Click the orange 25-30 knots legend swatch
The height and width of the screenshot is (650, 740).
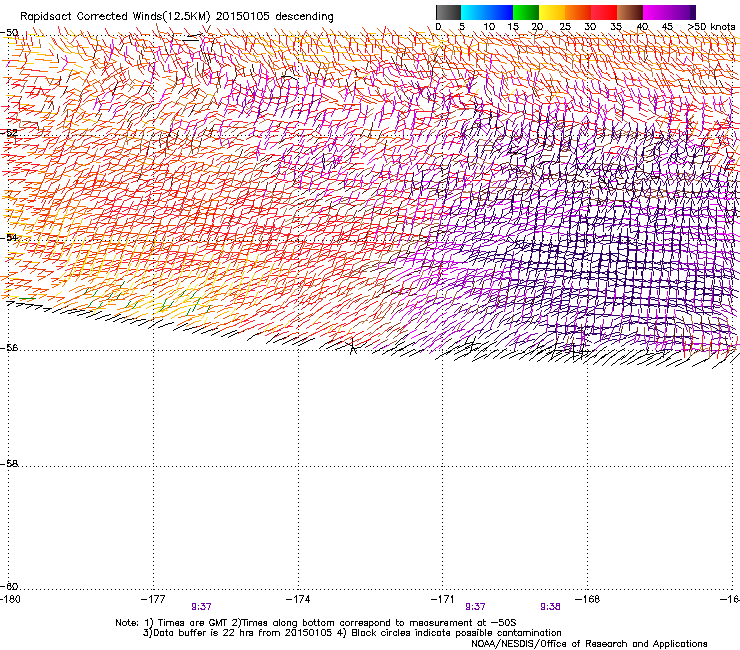tap(578, 12)
